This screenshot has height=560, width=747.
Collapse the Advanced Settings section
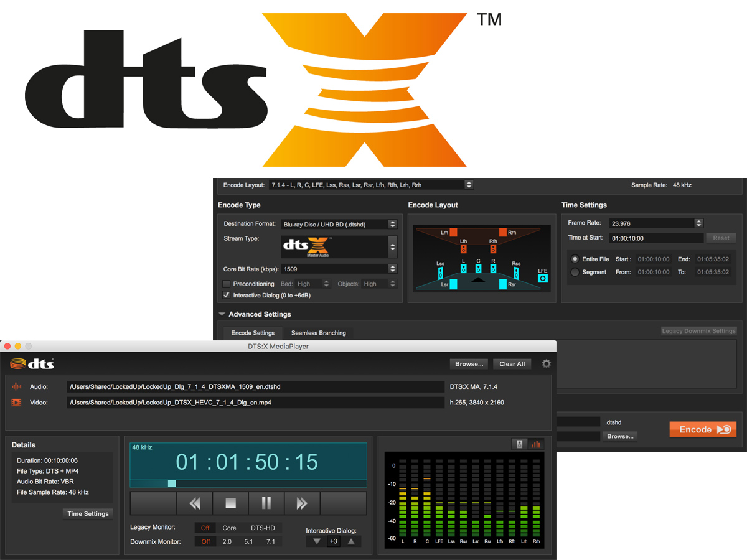click(x=222, y=314)
